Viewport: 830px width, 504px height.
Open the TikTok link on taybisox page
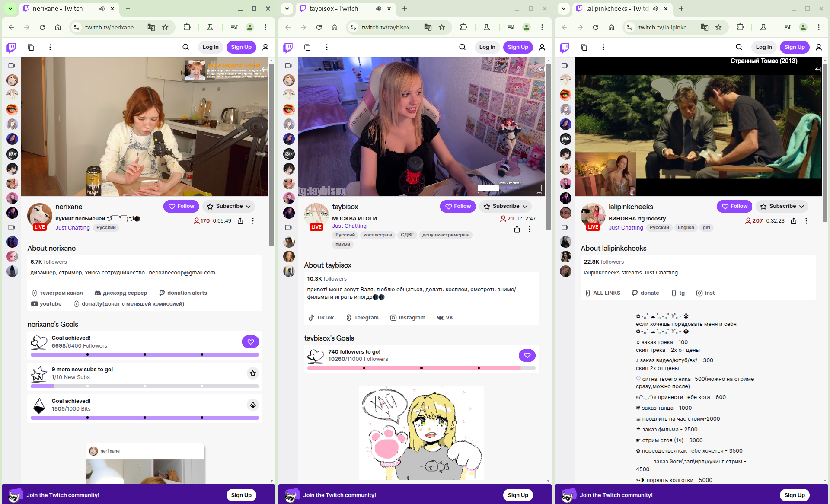[321, 318]
